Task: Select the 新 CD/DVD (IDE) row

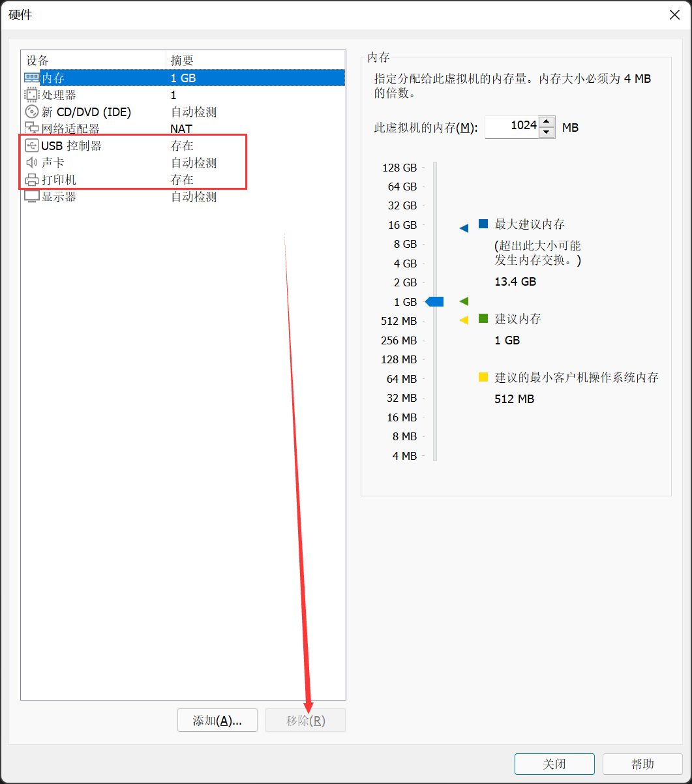Action: [183, 112]
